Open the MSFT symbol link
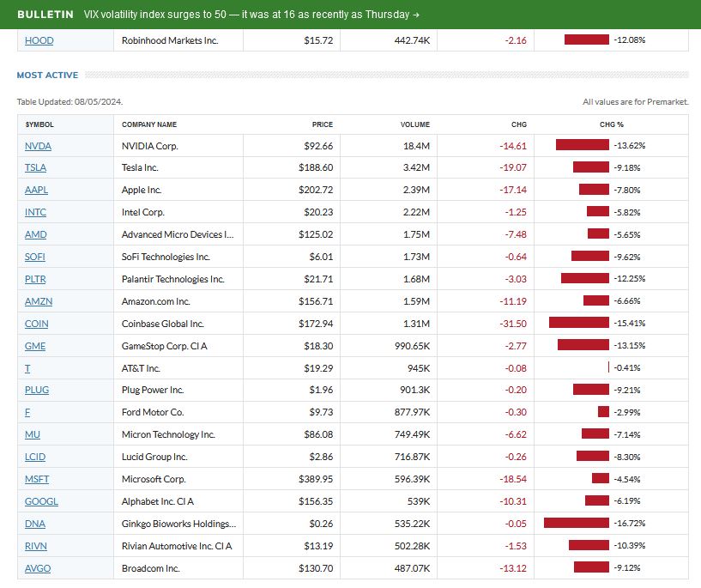This screenshot has height=588, width=701. click(37, 479)
